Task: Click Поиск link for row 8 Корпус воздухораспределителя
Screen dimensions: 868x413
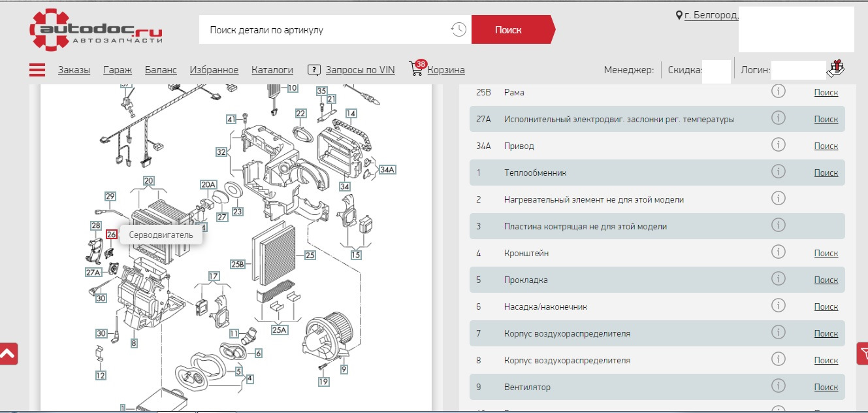Action: [826, 360]
